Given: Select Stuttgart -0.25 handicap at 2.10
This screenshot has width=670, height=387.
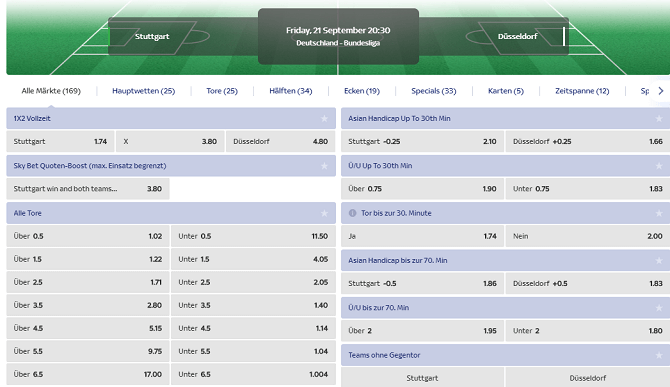Looking at the screenshot, I should tap(422, 141).
